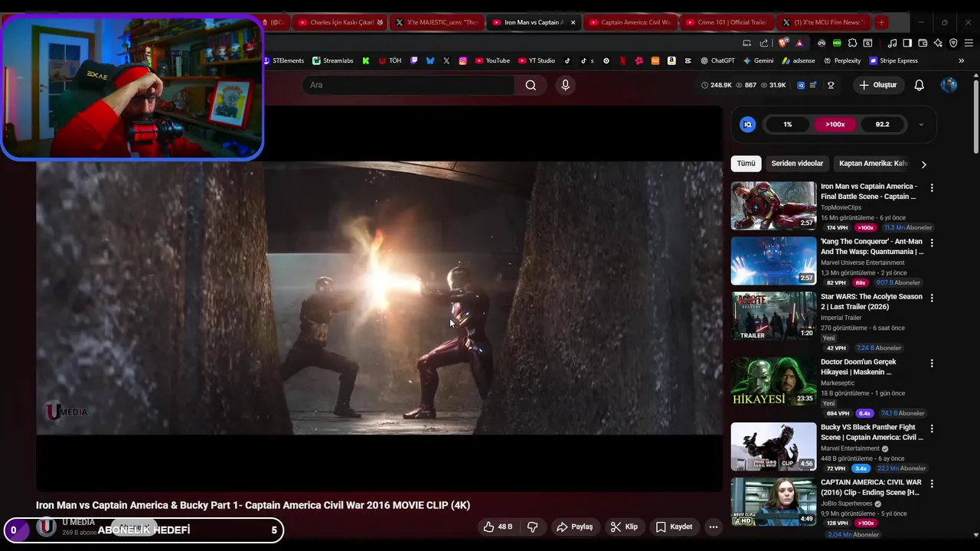
Task: Click the vidIQ trophy icon in header
Action: pos(831,85)
